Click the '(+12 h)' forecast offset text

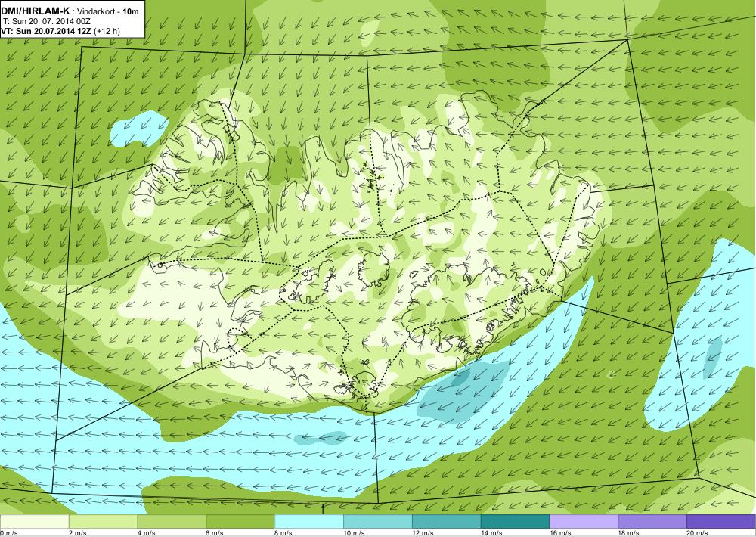(x=107, y=31)
